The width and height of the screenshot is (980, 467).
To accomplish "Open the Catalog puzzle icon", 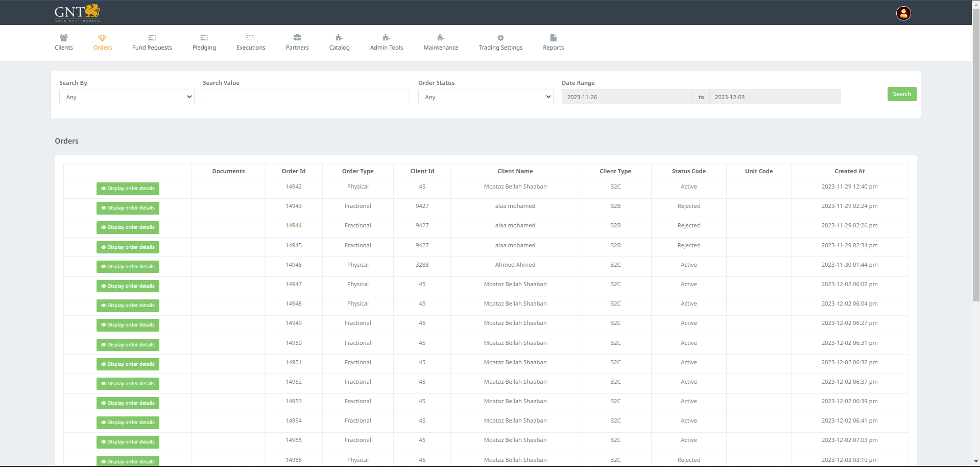I will 339,38.
